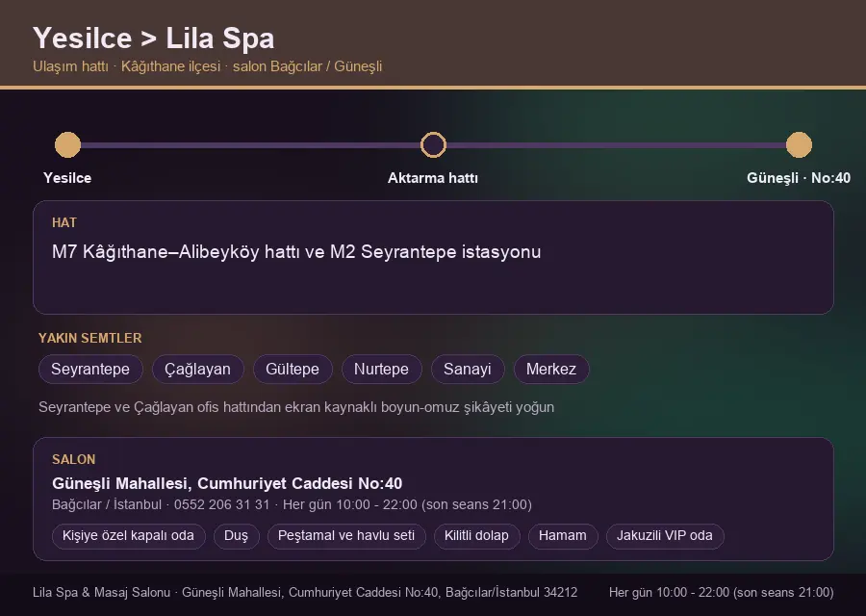Click address Güneşli Mahallesi, Cumhuriyet Caddesi No:40
The image size is (866, 616).
click(227, 483)
